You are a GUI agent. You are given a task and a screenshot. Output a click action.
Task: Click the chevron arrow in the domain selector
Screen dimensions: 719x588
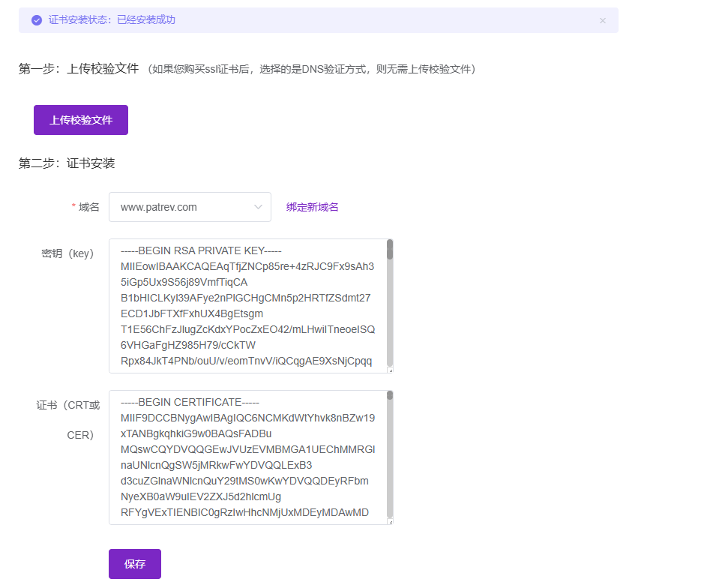[x=258, y=207]
